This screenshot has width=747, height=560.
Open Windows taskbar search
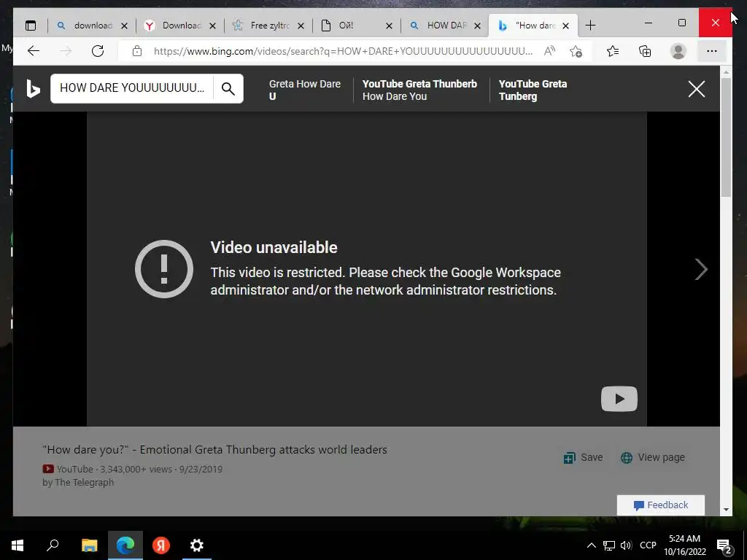click(x=53, y=545)
